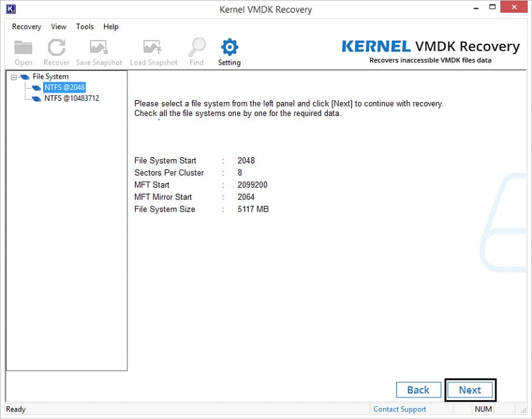Continue recovery with the Next button
Screen dimensions: 532x419
[x=470, y=390]
